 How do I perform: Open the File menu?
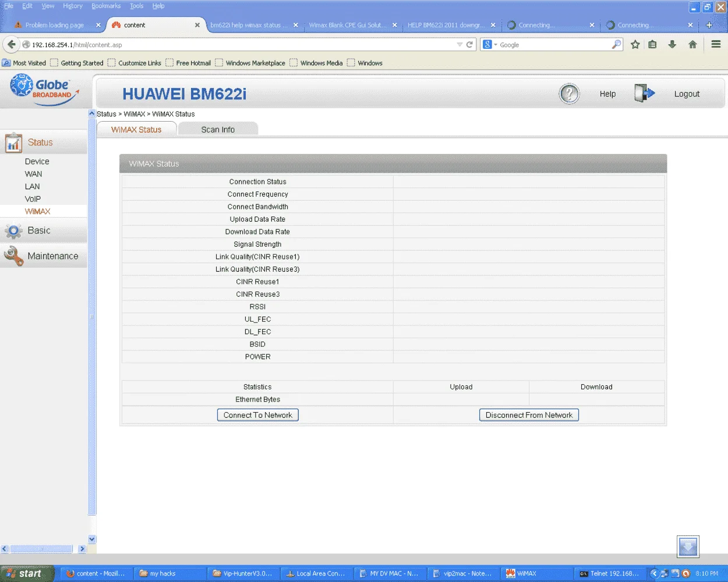pos(9,6)
